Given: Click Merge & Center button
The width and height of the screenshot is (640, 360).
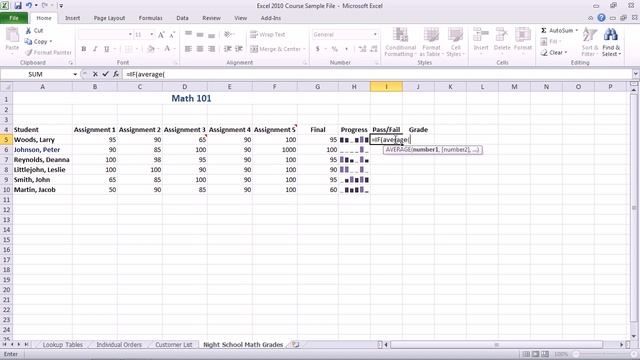Looking at the screenshot, I should [278, 49].
